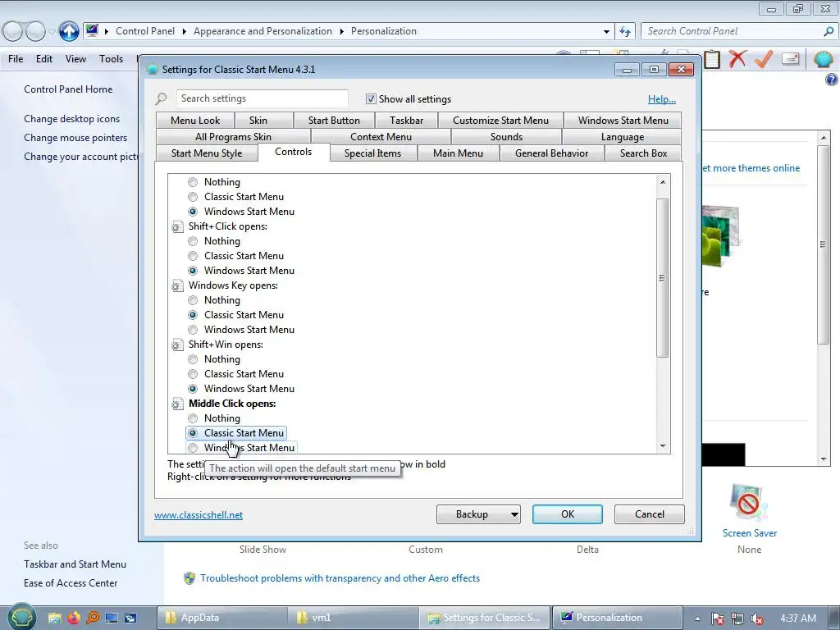The image size is (840, 630).
Task: Open the Backup dropdown button
Action: click(478, 514)
